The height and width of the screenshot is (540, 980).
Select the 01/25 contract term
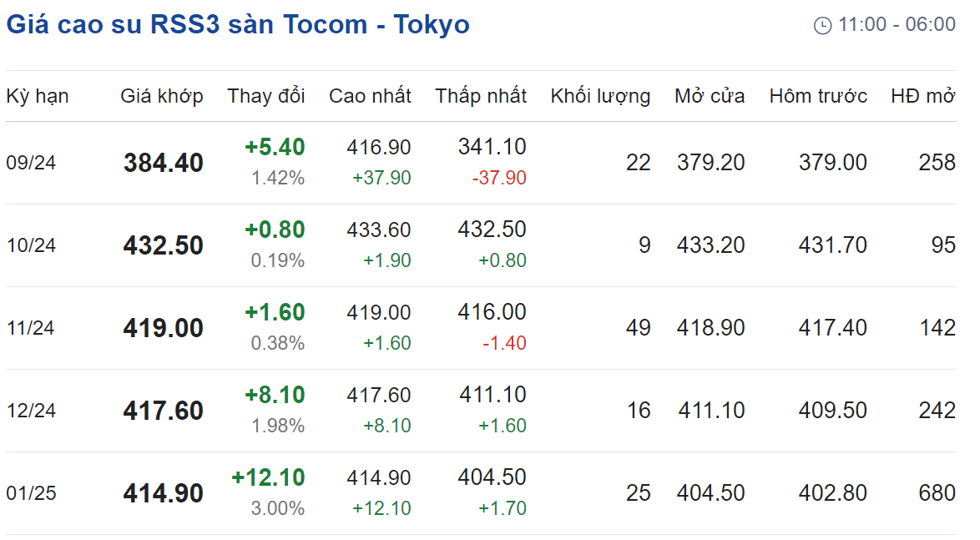(x=31, y=493)
